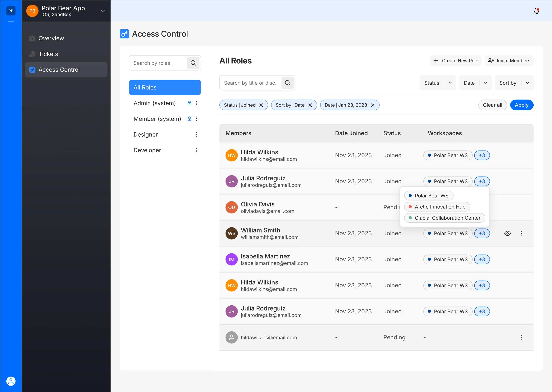Click the search icon in roles search box
The image size is (552, 392).
[193, 63]
